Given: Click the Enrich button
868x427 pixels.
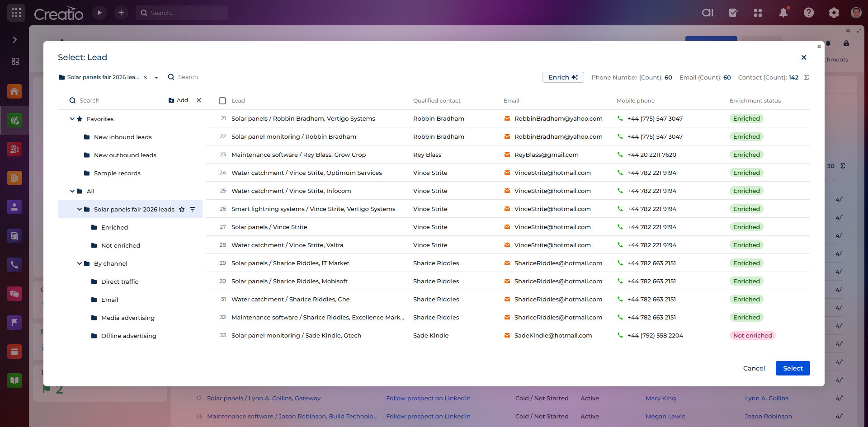Looking at the screenshot, I should tap(563, 77).
